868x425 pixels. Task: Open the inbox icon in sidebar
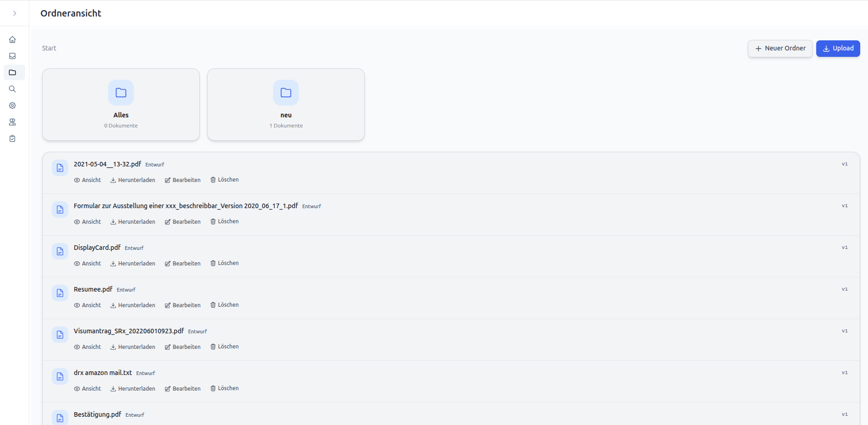[12, 56]
